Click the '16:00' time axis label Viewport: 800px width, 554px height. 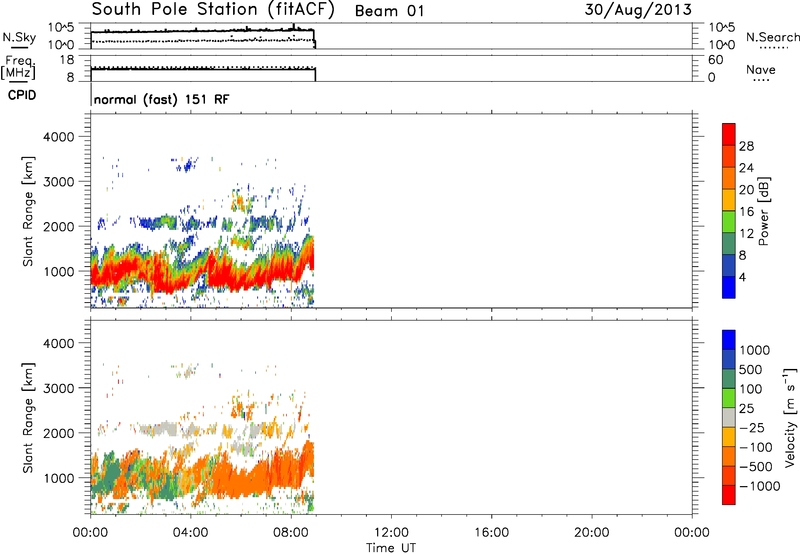point(491,533)
